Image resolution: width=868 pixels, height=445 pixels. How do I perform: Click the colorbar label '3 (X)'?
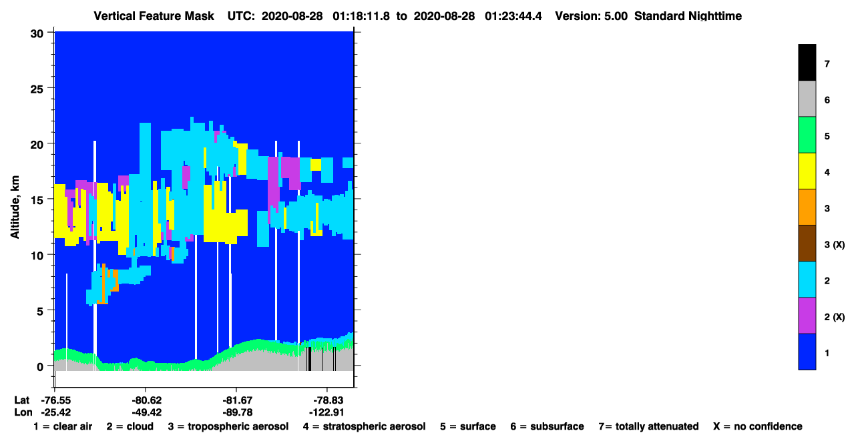coord(835,245)
